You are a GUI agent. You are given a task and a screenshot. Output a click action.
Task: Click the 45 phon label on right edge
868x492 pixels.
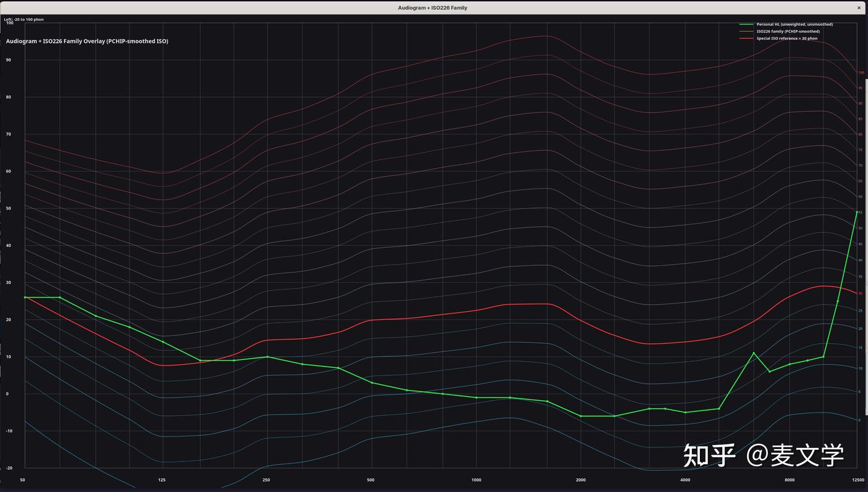click(x=860, y=244)
